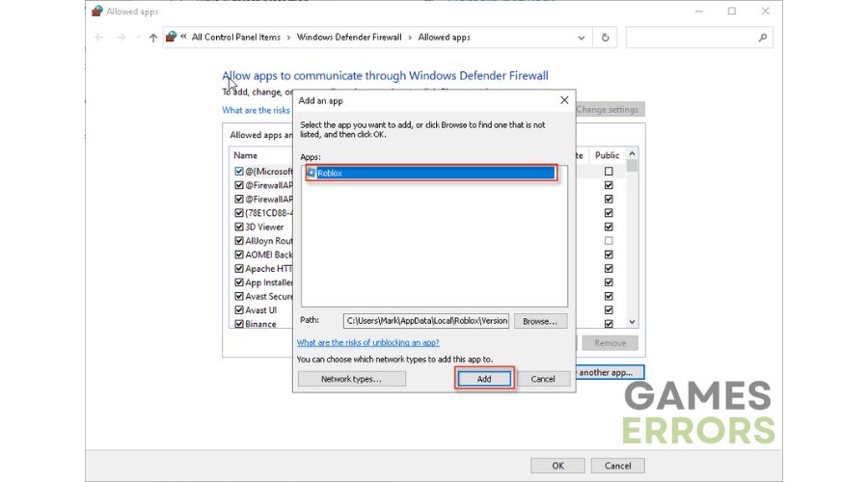Image resolution: width=868 pixels, height=482 pixels.
Task: Click the Allowed apps breadcrumb
Action: tap(444, 37)
